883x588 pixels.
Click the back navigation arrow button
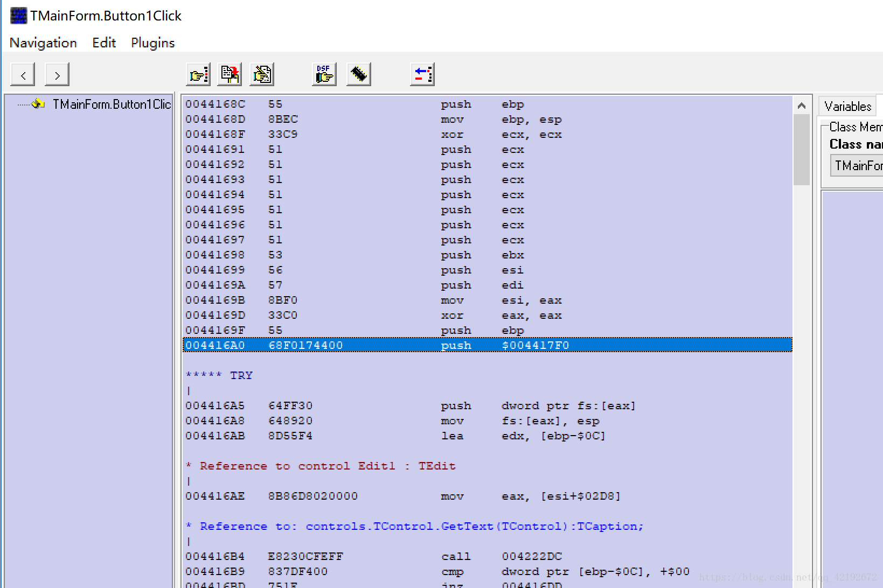point(23,75)
